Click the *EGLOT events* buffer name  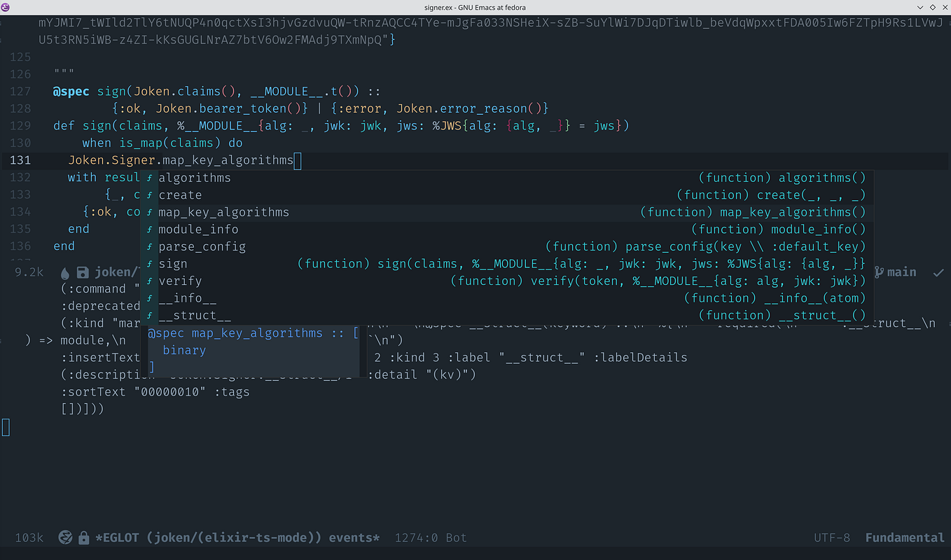(x=237, y=538)
